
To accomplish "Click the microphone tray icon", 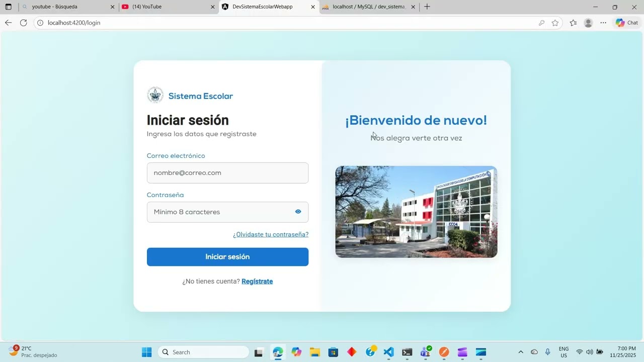I will coord(548,352).
